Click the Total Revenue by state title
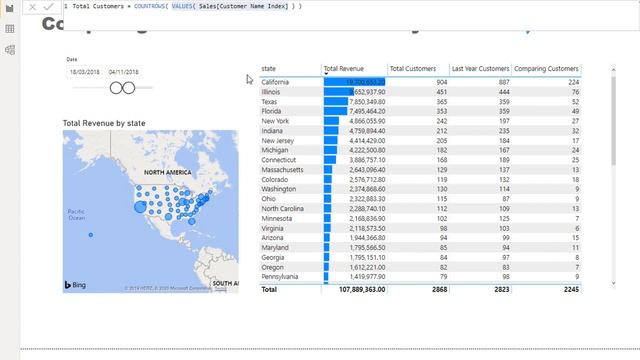The width and height of the screenshot is (640, 360). pyautogui.click(x=104, y=123)
